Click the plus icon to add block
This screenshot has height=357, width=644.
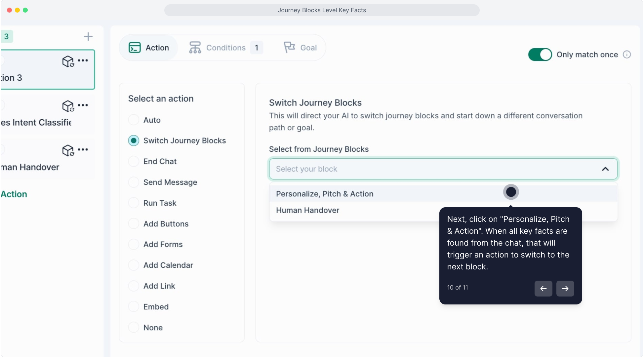(x=88, y=36)
